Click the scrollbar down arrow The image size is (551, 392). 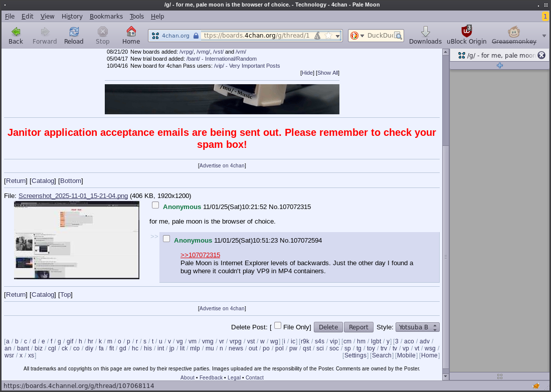tap(446, 376)
